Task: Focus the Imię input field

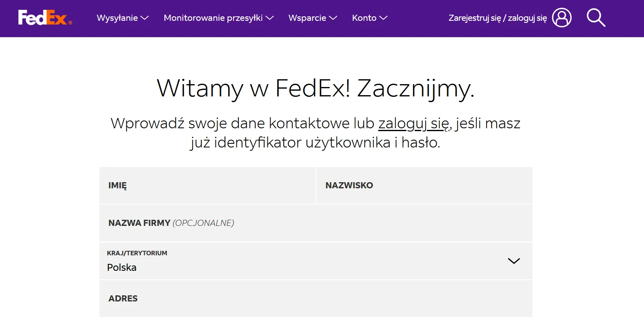Action: pyautogui.click(x=207, y=185)
